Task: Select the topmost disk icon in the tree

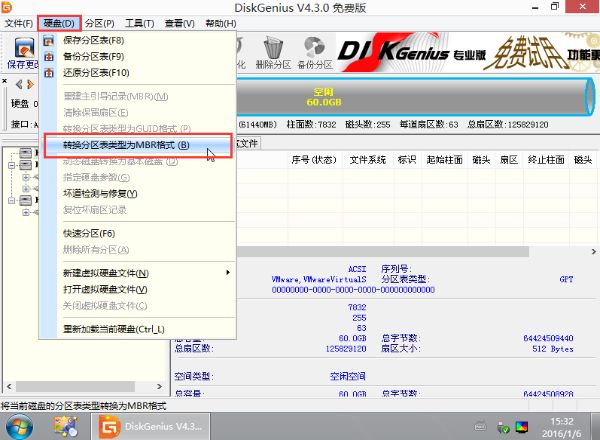Action: (x=26, y=153)
